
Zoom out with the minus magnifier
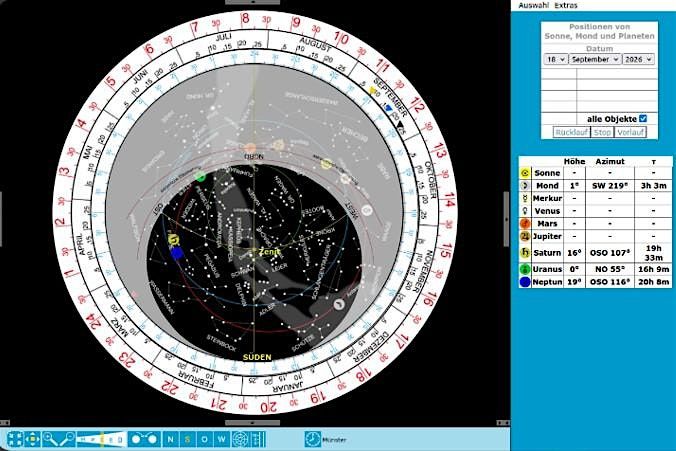pos(67,439)
